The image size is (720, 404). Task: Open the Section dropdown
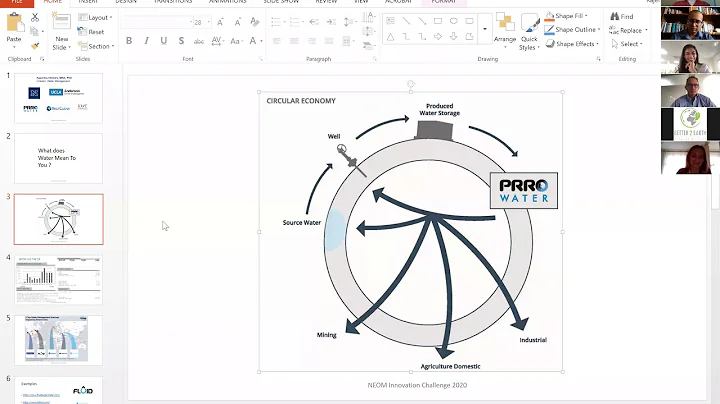pos(96,46)
